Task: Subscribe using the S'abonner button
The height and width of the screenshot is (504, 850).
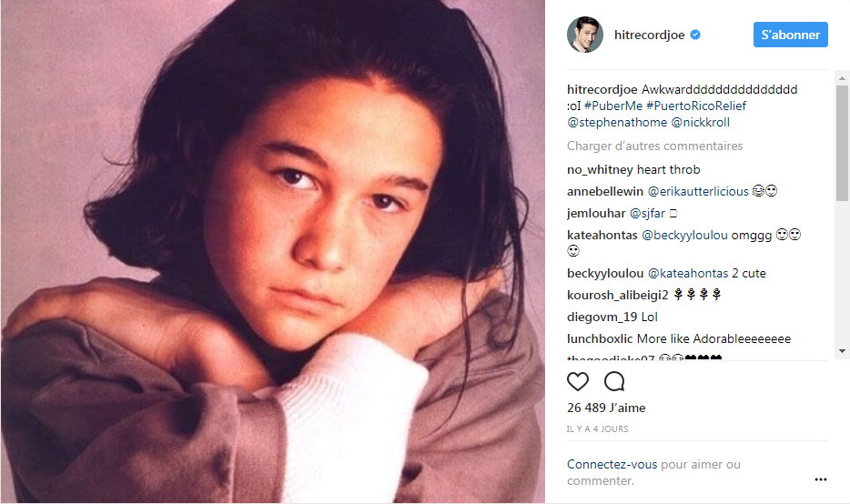Action: (x=790, y=35)
